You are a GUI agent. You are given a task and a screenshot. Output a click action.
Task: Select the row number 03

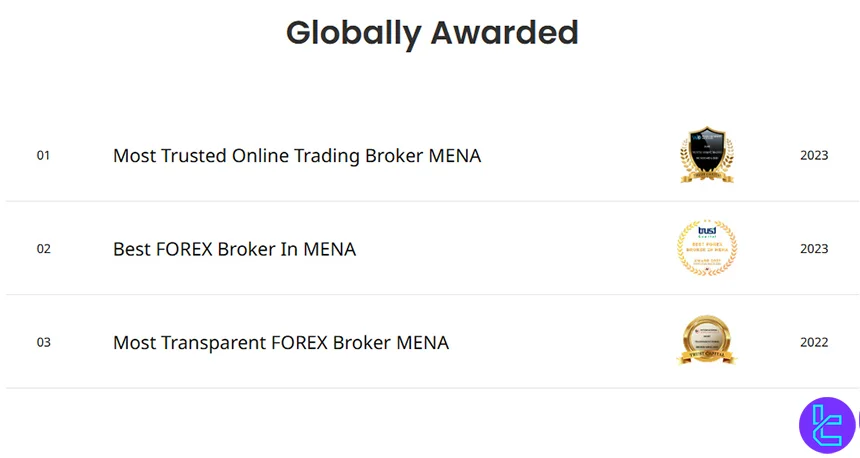pyautogui.click(x=43, y=343)
